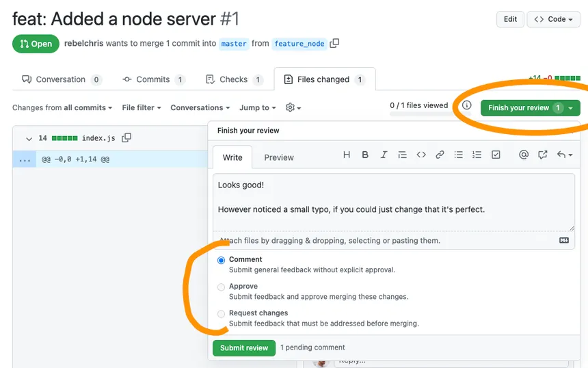Expand hidden diff lines above hunk

pyautogui.click(x=25, y=159)
